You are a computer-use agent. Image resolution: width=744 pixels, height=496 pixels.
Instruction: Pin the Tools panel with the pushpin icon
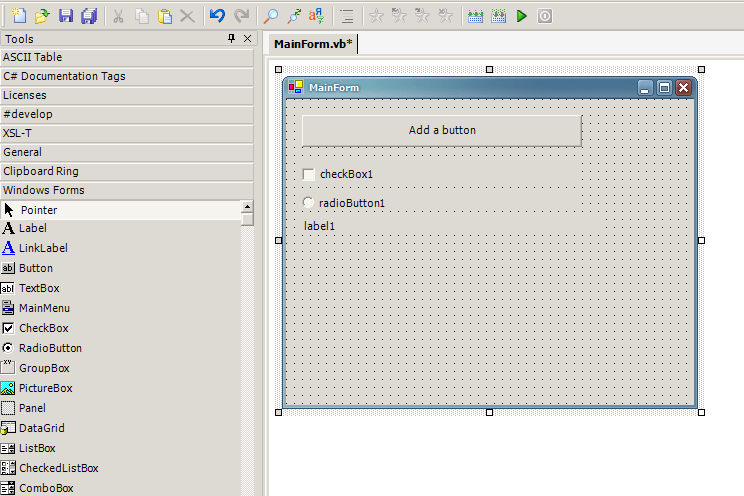pos(232,39)
